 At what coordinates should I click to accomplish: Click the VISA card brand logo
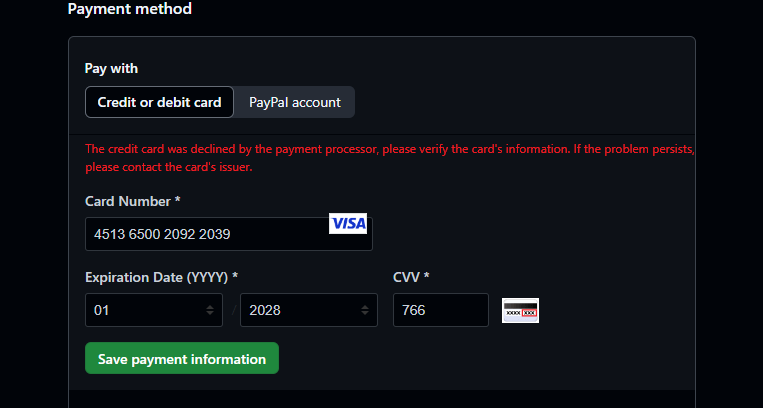[348, 223]
